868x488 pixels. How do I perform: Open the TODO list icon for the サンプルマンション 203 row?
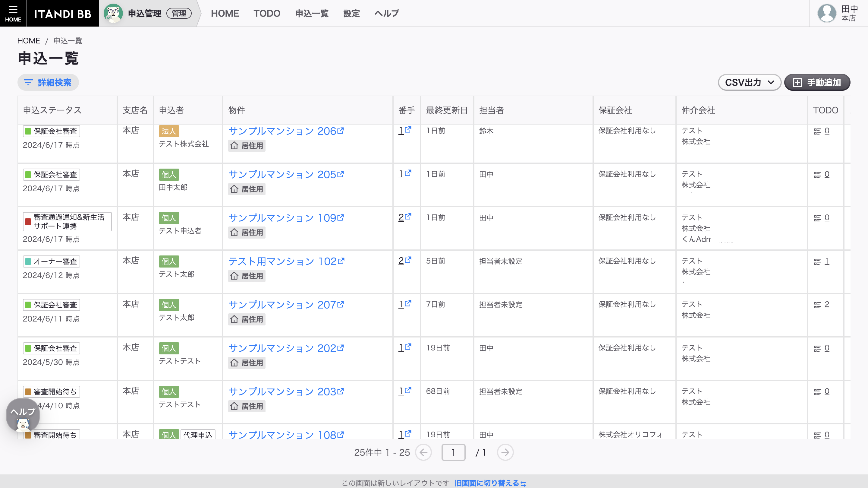(817, 392)
